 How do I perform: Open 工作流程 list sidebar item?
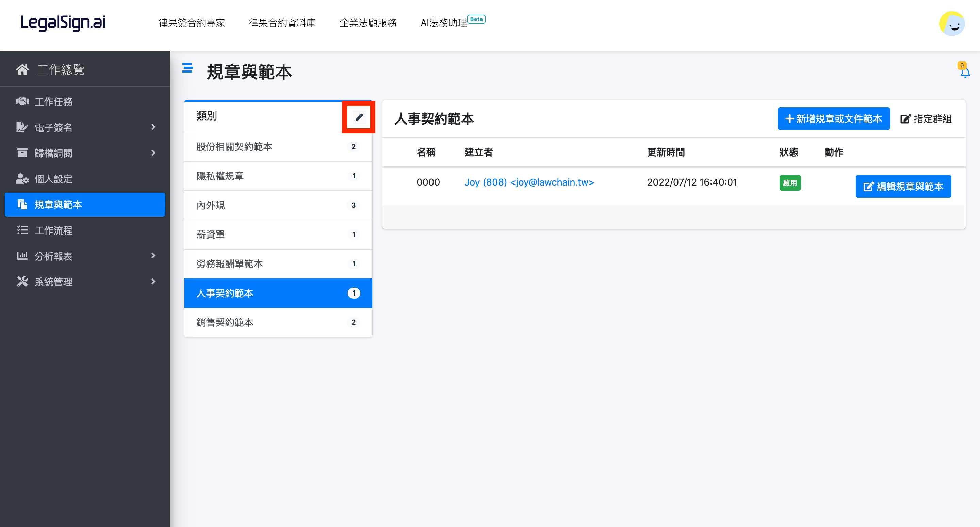click(53, 230)
